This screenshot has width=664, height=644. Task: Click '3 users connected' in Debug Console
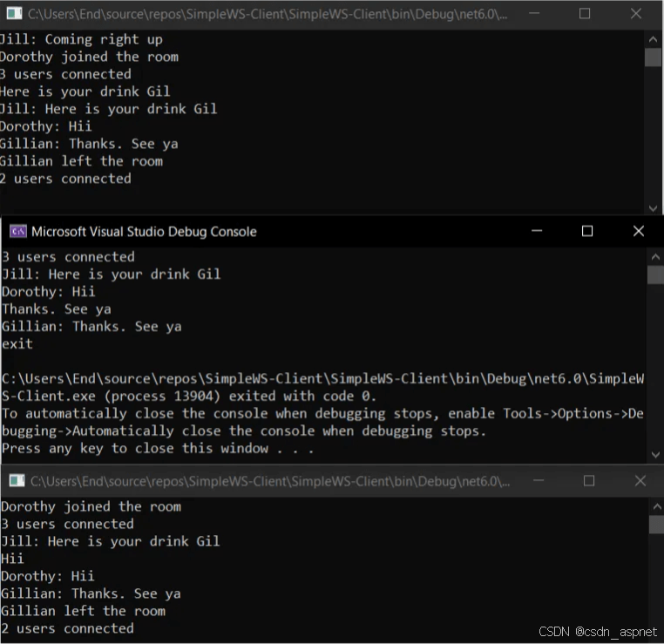click(x=69, y=257)
